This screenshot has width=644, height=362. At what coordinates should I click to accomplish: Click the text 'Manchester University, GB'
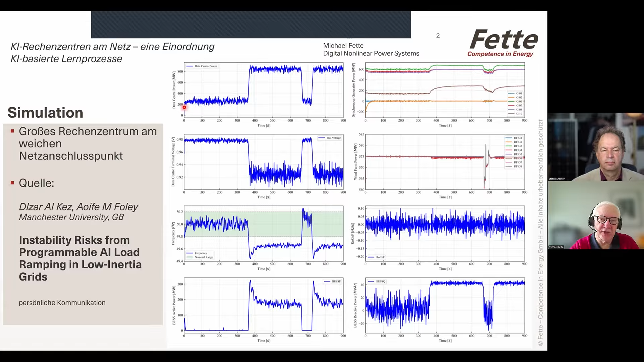pos(71,217)
